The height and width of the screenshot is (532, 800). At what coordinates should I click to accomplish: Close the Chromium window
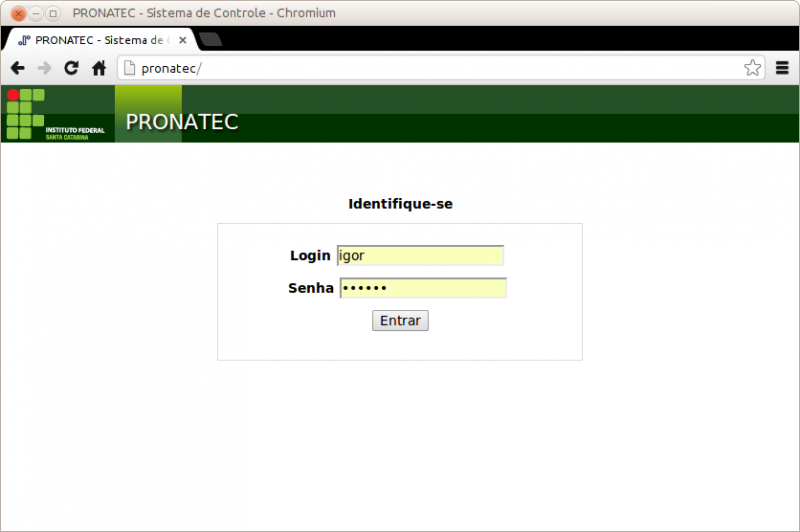click(18, 13)
